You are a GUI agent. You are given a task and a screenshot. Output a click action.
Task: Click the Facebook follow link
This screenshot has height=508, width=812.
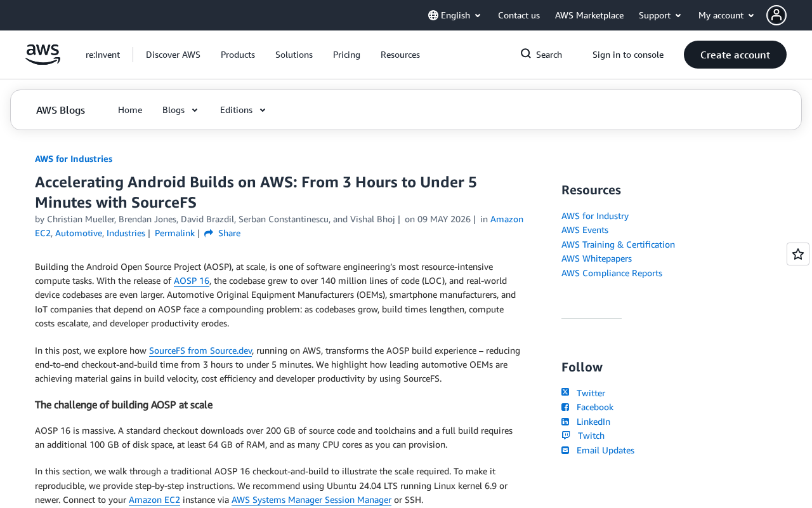pos(595,407)
